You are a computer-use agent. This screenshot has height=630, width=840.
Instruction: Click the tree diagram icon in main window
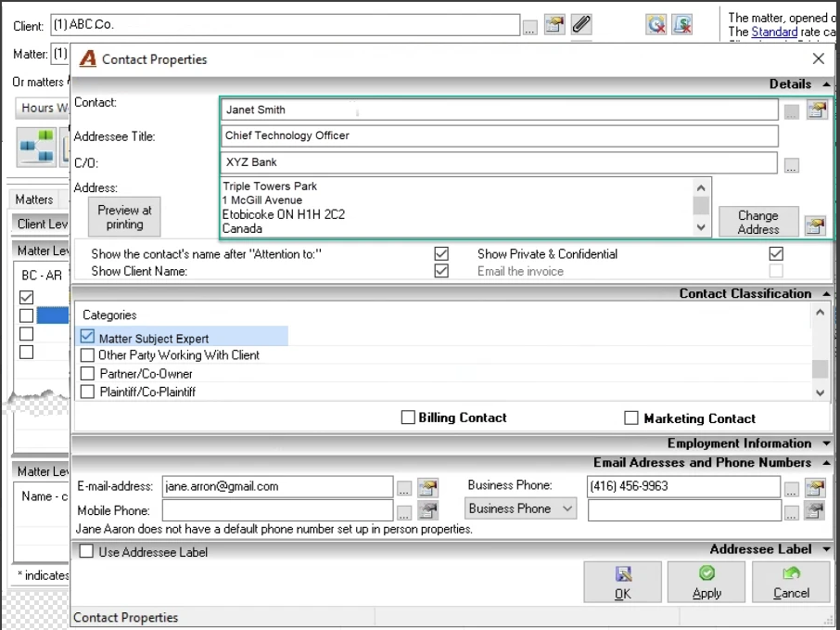(36, 147)
